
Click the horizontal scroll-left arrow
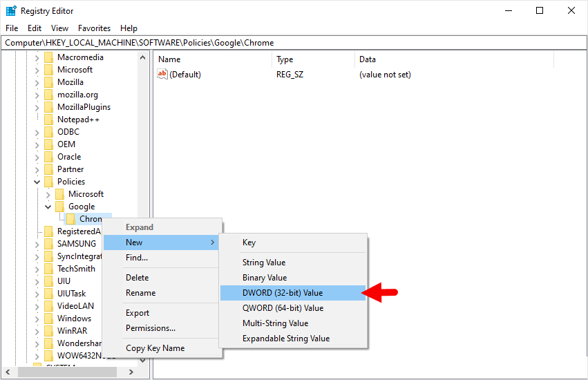8,372
